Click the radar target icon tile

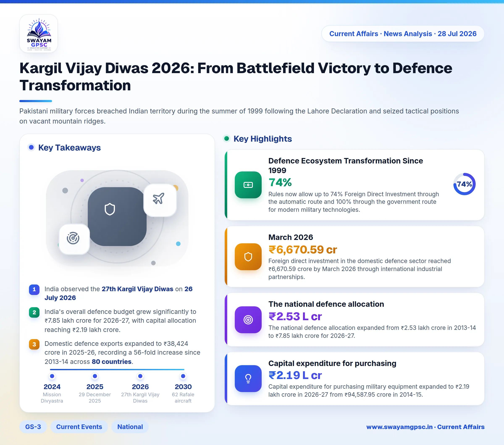(74, 239)
